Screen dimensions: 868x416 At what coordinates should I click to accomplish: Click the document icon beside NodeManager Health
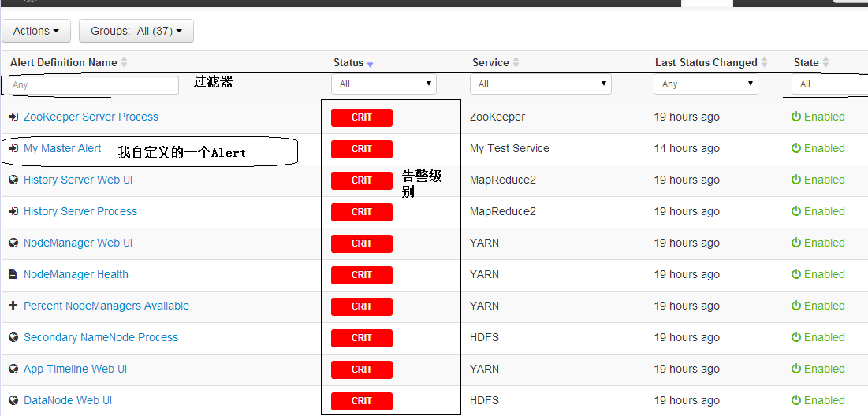[x=13, y=274]
